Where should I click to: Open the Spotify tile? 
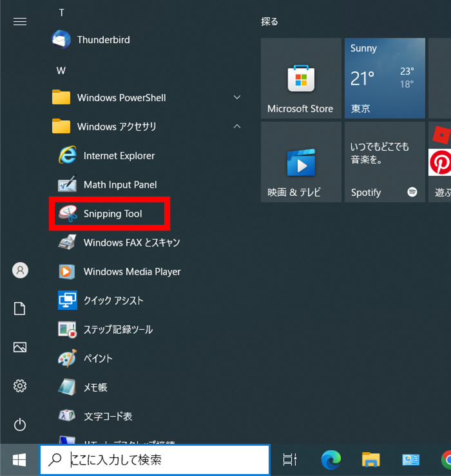[385, 162]
